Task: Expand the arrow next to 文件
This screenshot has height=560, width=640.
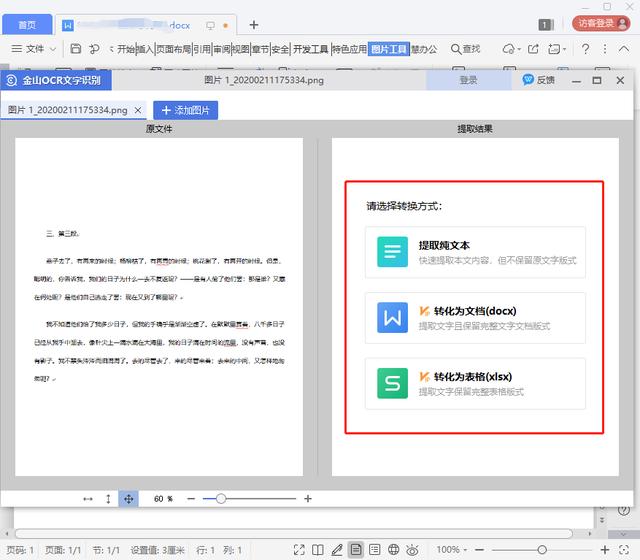Action: click(x=53, y=49)
